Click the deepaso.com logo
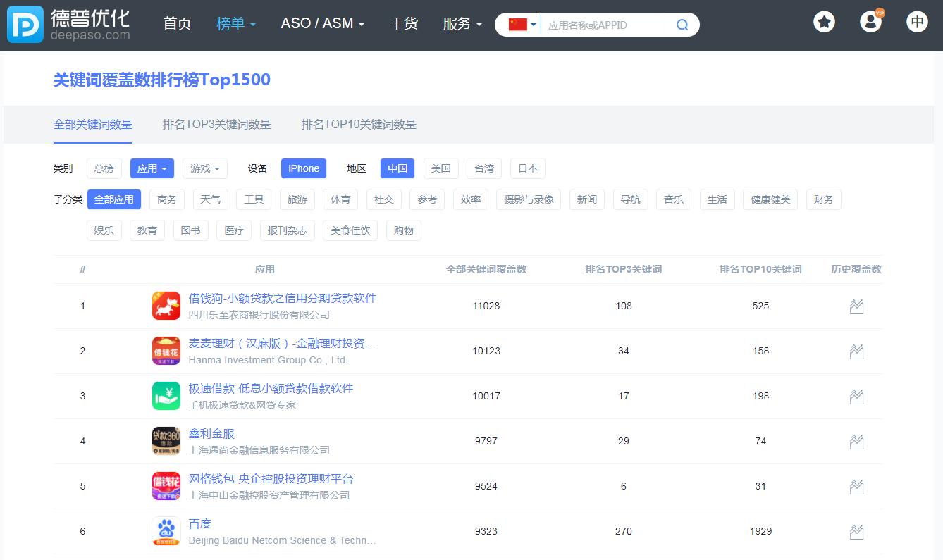The height and width of the screenshot is (560, 943). 69,25
